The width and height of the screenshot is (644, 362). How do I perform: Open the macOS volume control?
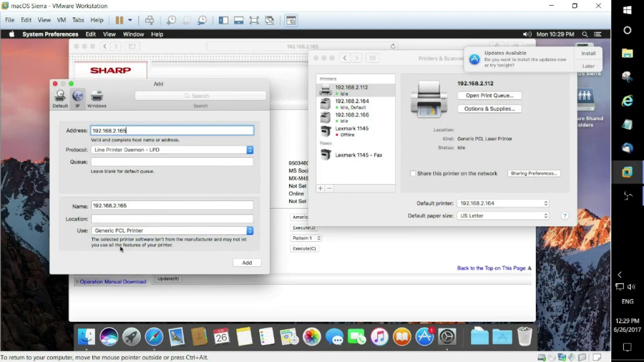[527, 34]
